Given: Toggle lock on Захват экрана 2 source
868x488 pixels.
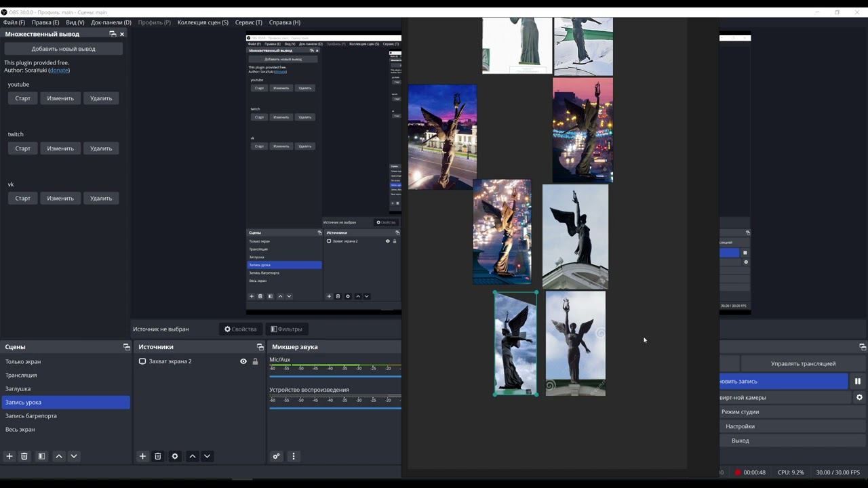Looking at the screenshot, I should (x=255, y=362).
